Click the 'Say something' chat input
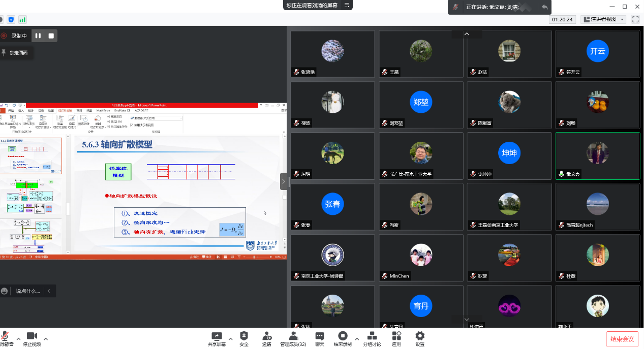The width and height of the screenshot is (644, 349). pyautogui.click(x=27, y=291)
